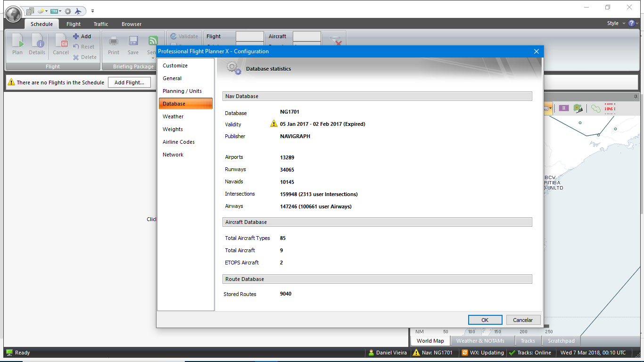Click Reset in the Flight ribbon group
This screenshot has width=644, height=362.
(x=83, y=47)
